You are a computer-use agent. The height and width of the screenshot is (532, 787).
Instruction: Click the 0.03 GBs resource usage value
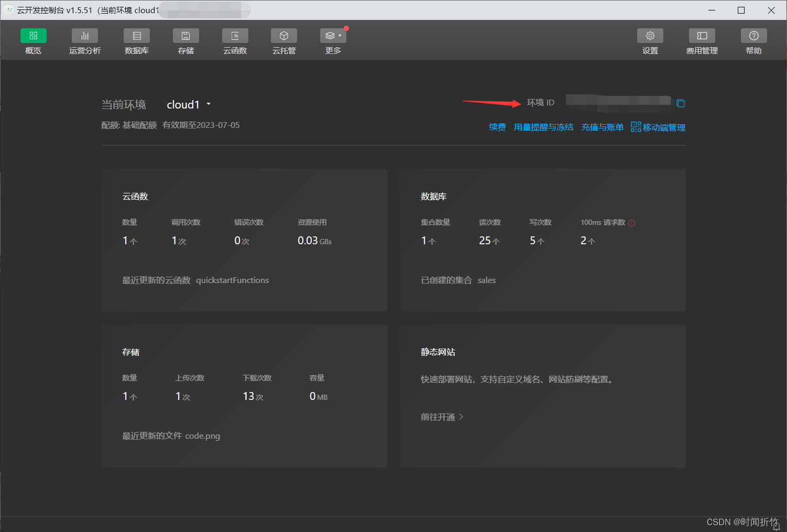coord(314,241)
